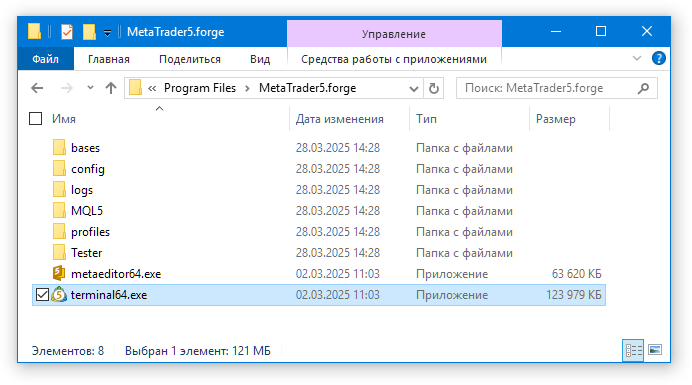
Task: Click Приложение type in metaeditor64.exe row
Action: 452,274
